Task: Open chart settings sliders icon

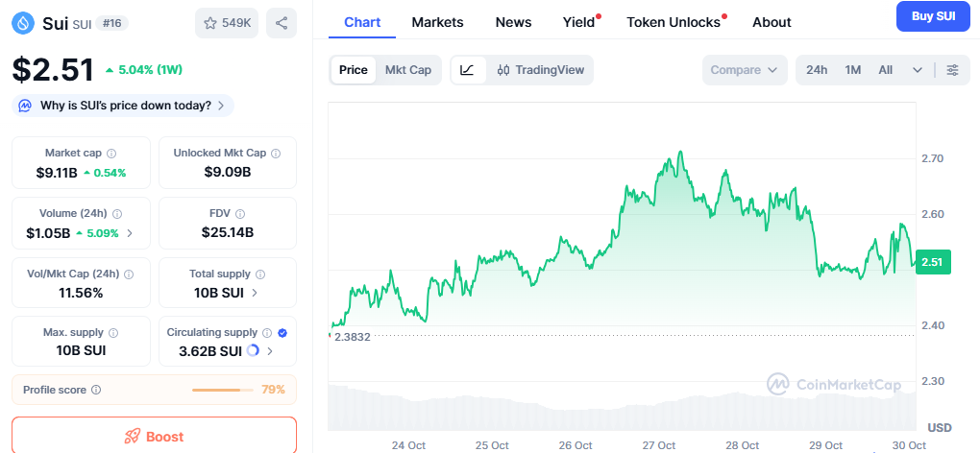Action: [952, 70]
